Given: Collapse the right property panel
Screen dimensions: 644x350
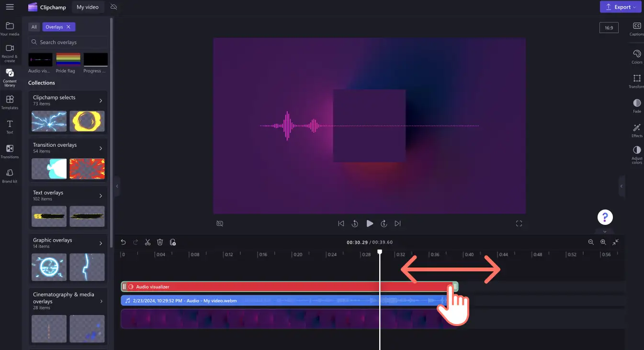Looking at the screenshot, I should (x=621, y=186).
